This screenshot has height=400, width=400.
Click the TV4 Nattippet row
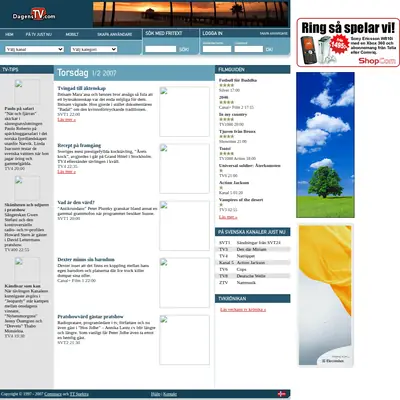[x=253, y=256]
